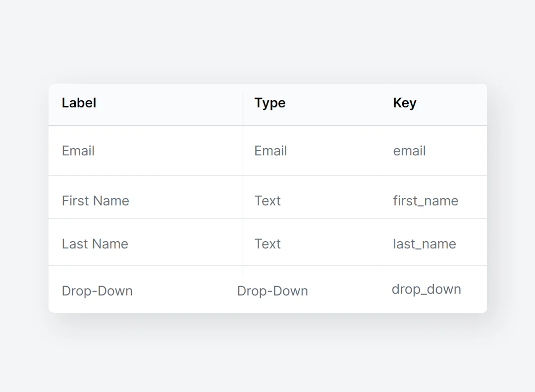Select the Last Name label cell
The width and height of the screenshot is (535, 392).
click(x=95, y=244)
